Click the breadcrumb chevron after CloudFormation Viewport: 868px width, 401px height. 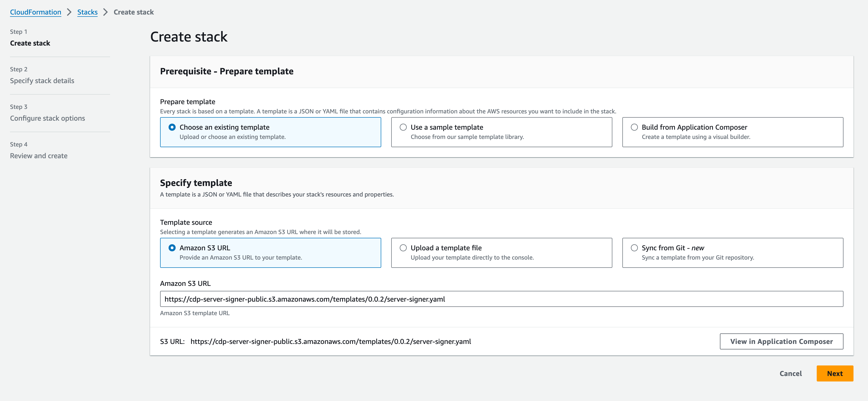[69, 12]
